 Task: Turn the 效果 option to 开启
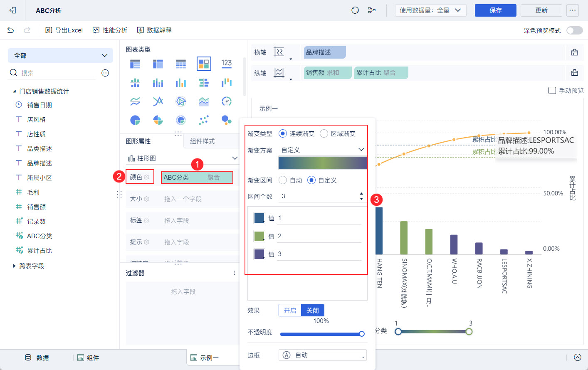click(290, 311)
